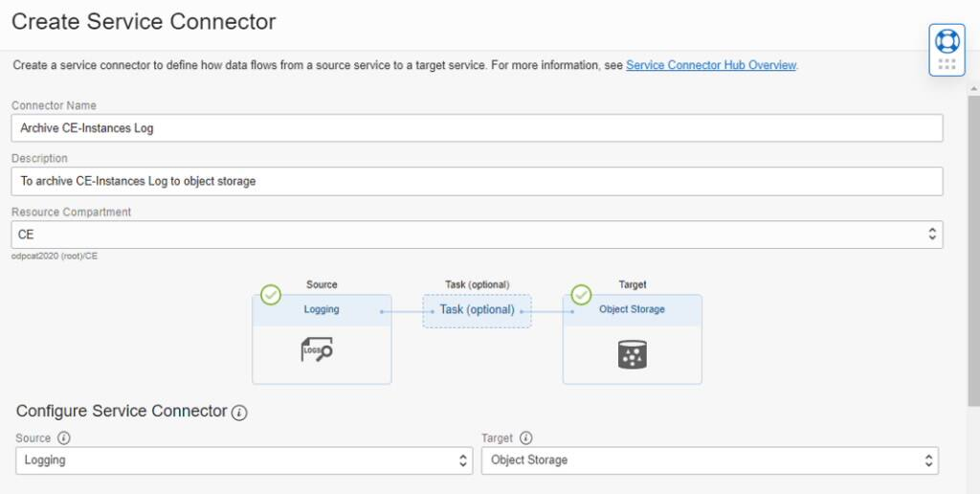Image resolution: width=980 pixels, height=494 pixels.
Task: Click the vertical page scrollbar
Action: pyautogui.click(x=973, y=249)
